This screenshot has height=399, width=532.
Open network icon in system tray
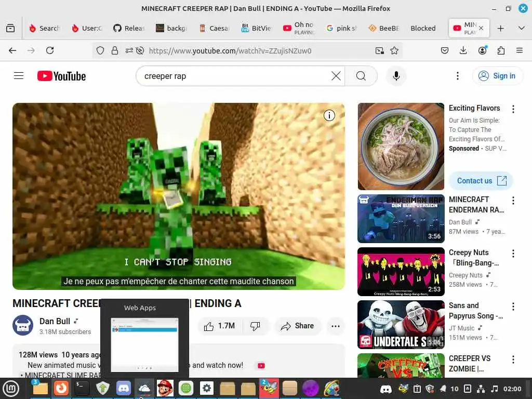pos(481,389)
